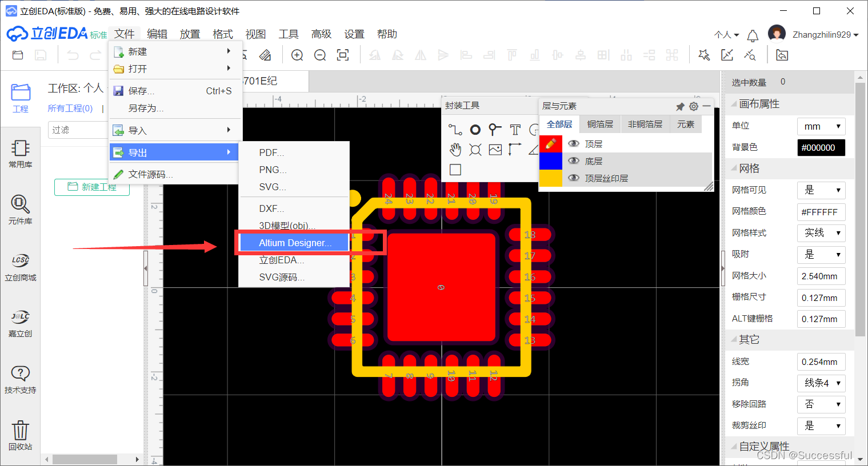The image size is (868, 466).
Task: Click the open-folder toolbar icon
Action: coord(18,55)
